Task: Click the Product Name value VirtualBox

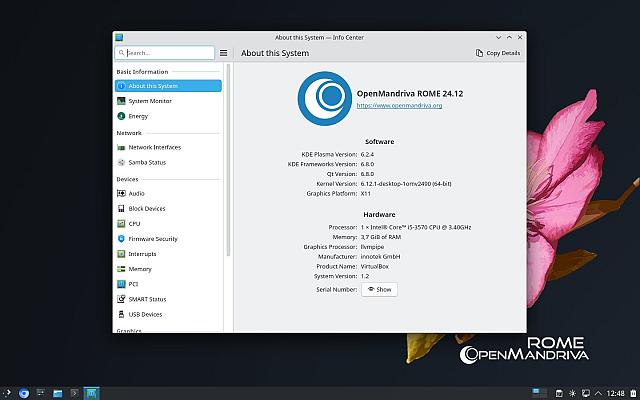Action: tap(375, 266)
